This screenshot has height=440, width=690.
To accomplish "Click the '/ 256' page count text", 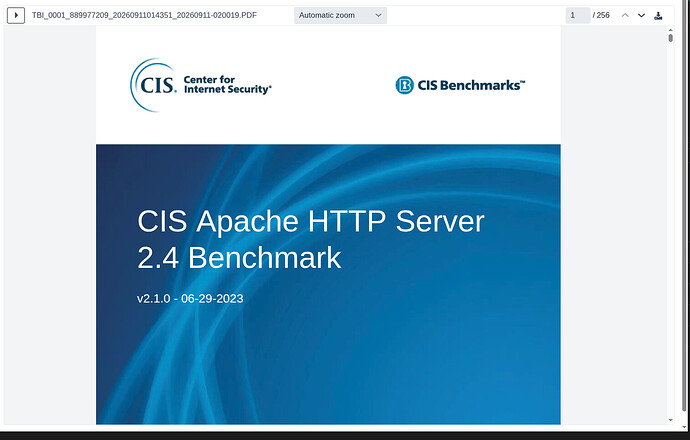I will (x=601, y=15).
